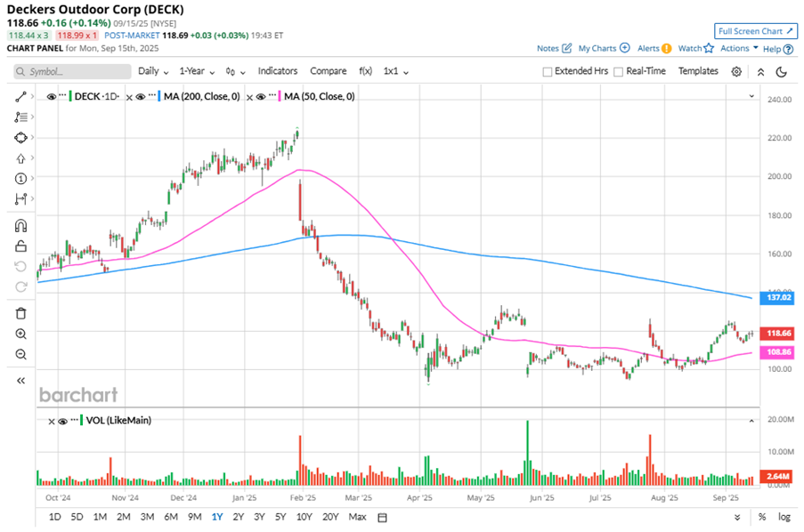Delete drawings with the trash icon
Screen dimensions: 804x532
point(20,313)
